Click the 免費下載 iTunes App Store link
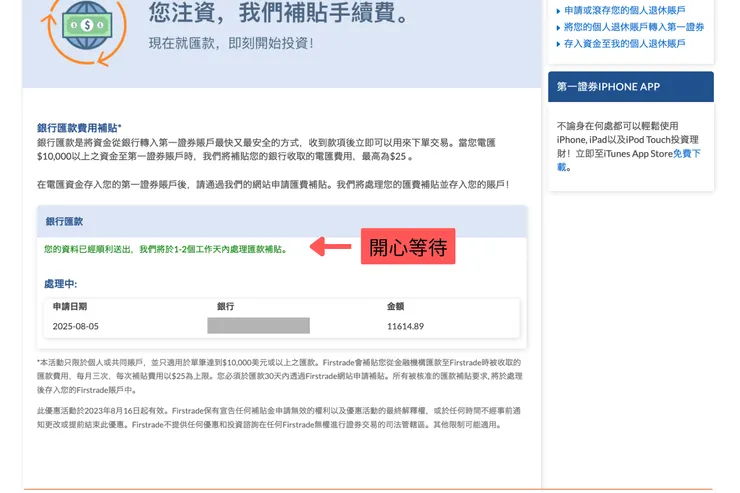Screen dimensions: 740x493 (x=687, y=153)
